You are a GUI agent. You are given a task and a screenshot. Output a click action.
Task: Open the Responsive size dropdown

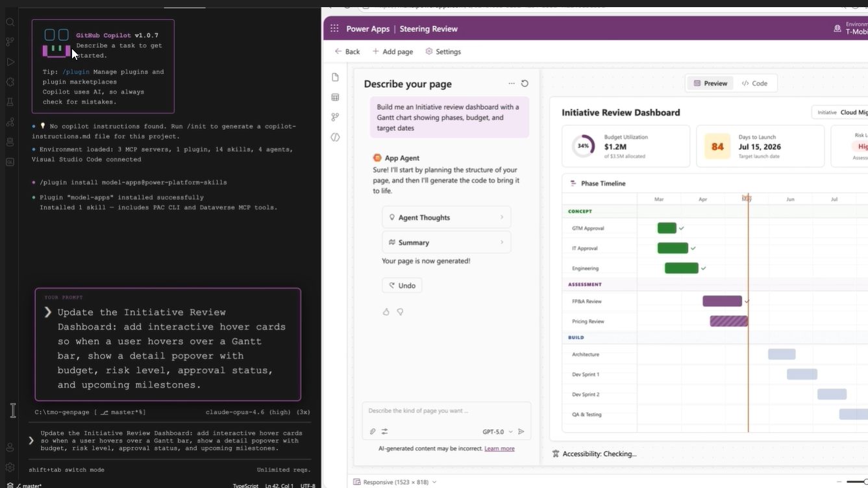(395, 482)
